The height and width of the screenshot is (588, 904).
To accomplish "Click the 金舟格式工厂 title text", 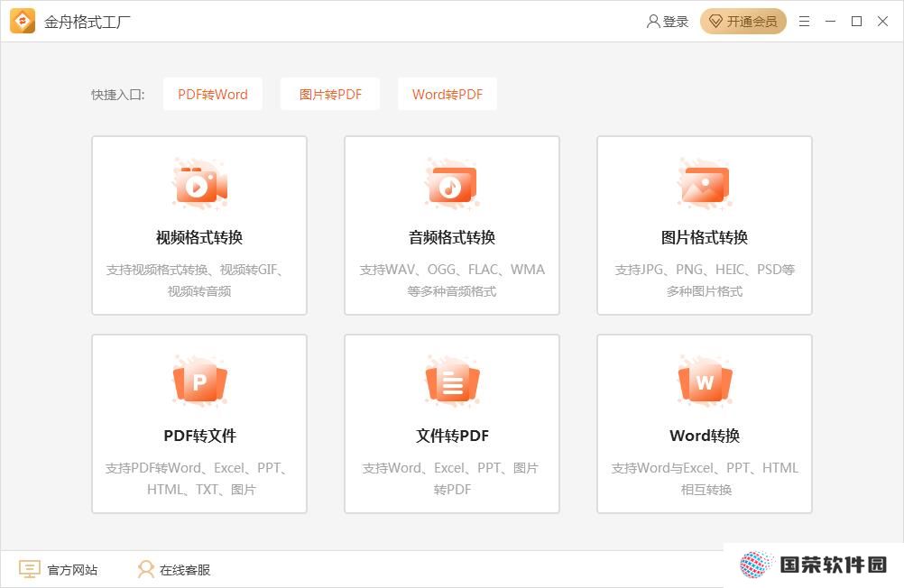I will 87,22.
